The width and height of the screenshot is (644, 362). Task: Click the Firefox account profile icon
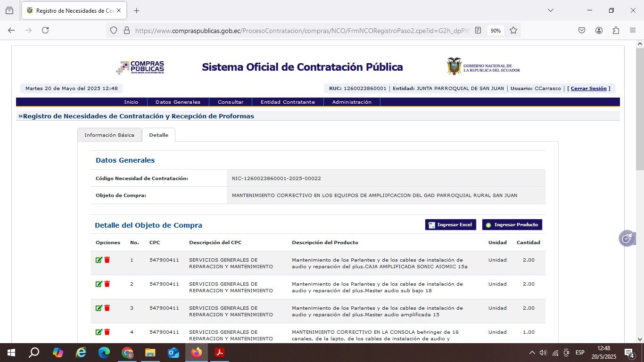[599, 30]
